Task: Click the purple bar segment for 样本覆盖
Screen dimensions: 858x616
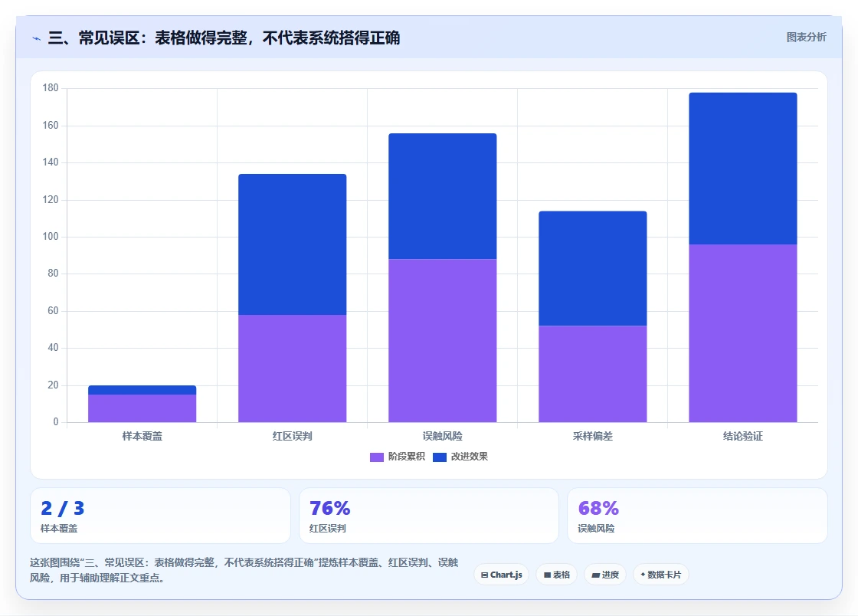Action: (142, 408)
